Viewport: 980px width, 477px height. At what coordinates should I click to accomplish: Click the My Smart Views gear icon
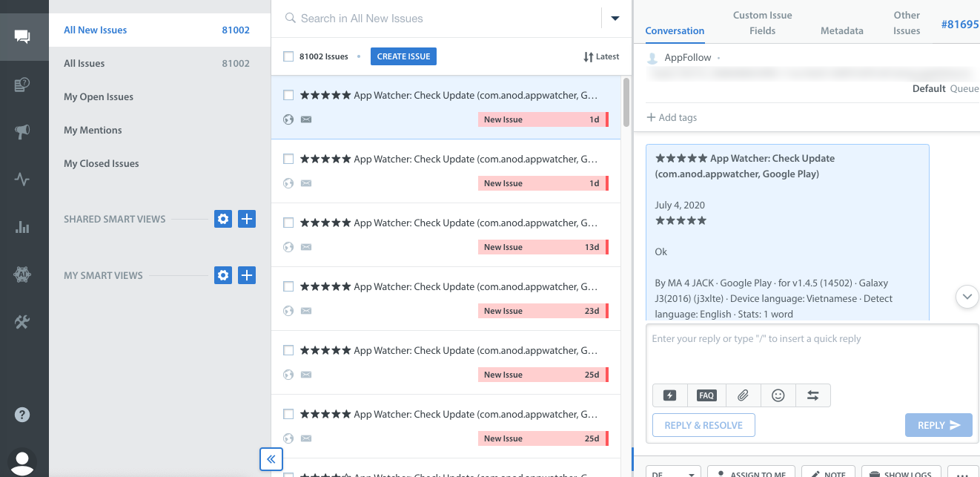pos(223,275)
